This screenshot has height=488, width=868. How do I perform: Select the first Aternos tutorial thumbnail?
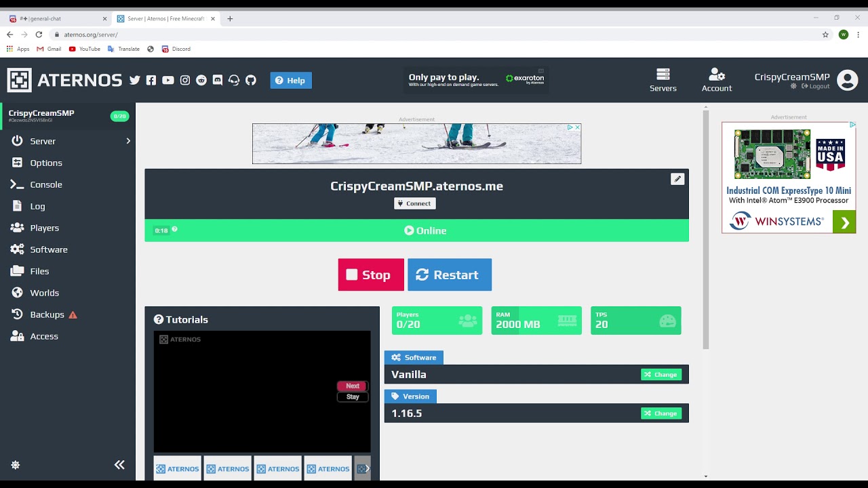(x=178, y=468)
